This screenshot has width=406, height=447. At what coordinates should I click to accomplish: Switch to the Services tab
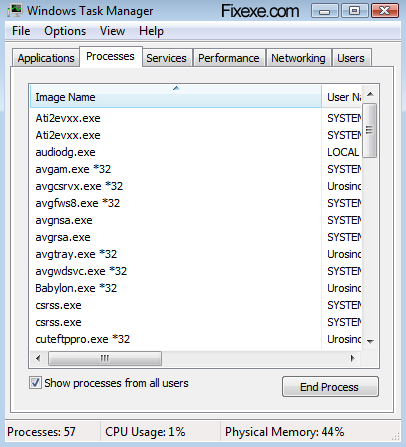[x=166, y=58]
